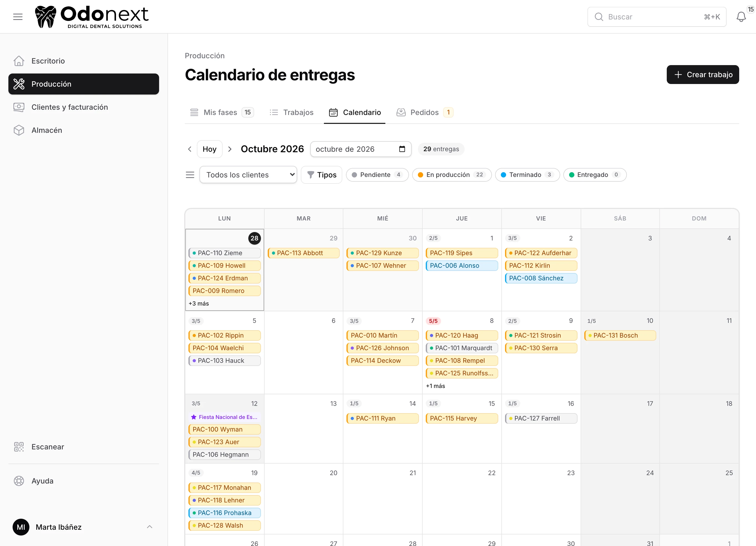Open job PAC-110 Zieme

coord(225,253)
